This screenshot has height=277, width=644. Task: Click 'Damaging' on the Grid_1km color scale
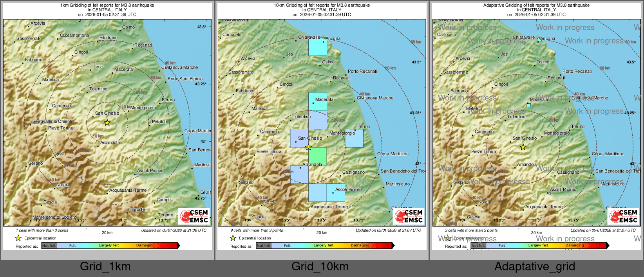coord(145,245)
